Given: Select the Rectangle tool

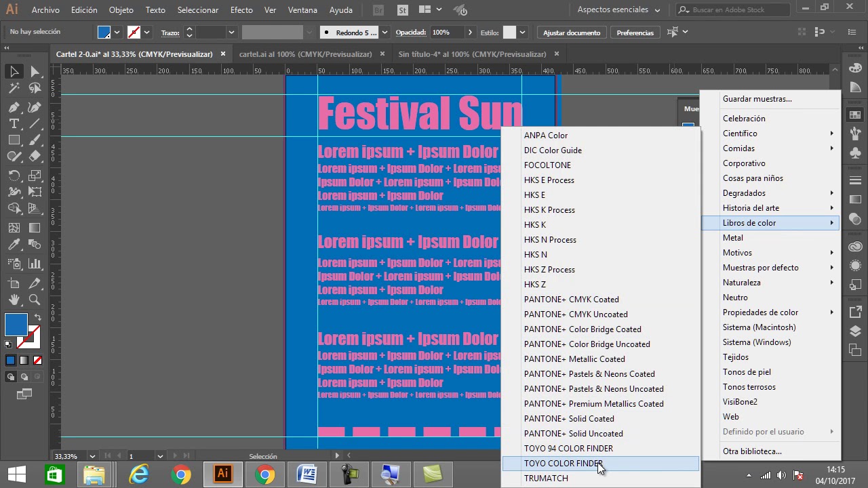Looking at the screenshot, I should tap(14, 140).
